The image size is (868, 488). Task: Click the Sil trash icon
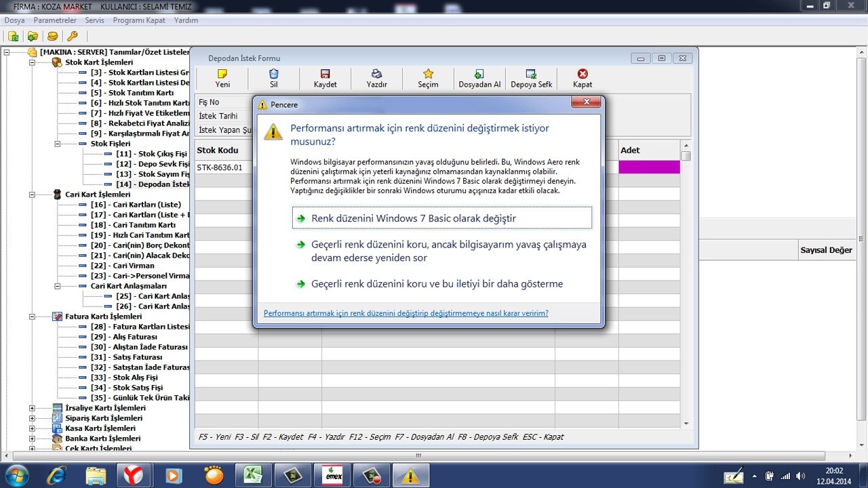[274, 74]
